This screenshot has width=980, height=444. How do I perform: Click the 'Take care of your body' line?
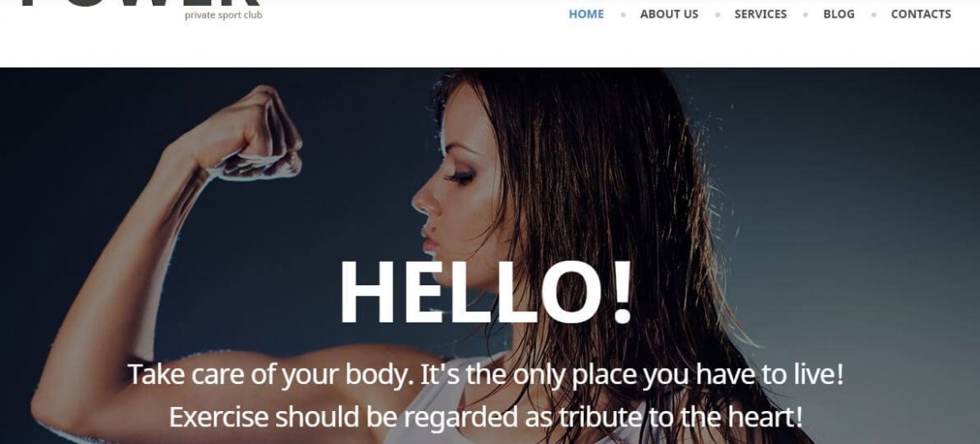(487, 375)
